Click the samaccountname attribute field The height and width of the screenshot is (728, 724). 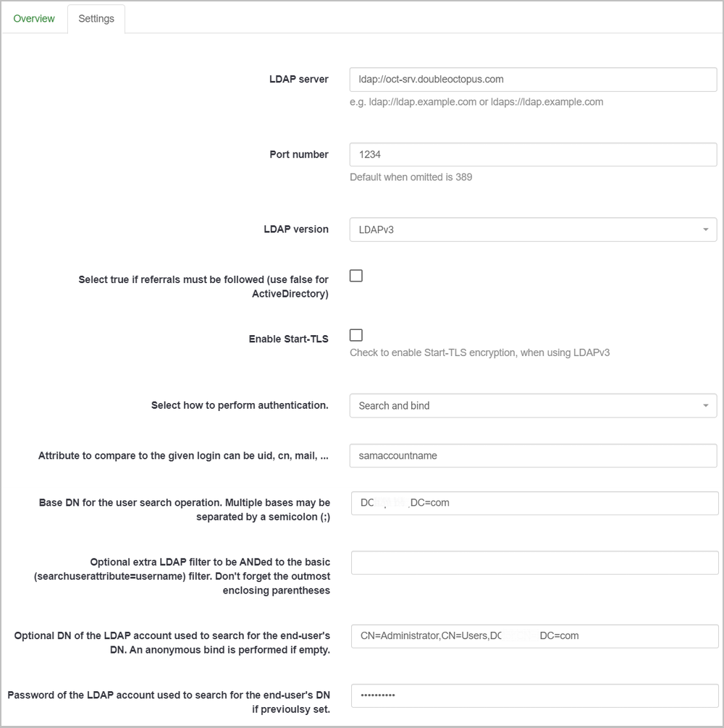tap(533, 456)
